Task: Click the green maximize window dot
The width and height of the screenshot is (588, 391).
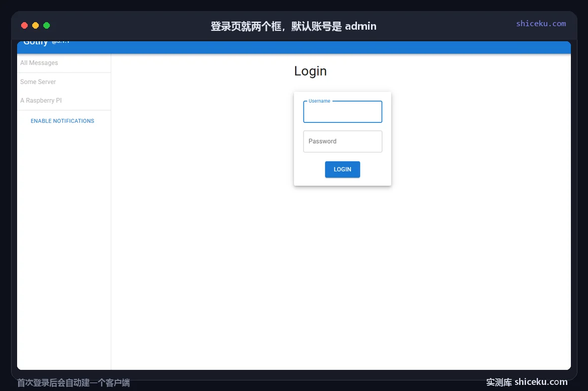Action: (46, 26)
